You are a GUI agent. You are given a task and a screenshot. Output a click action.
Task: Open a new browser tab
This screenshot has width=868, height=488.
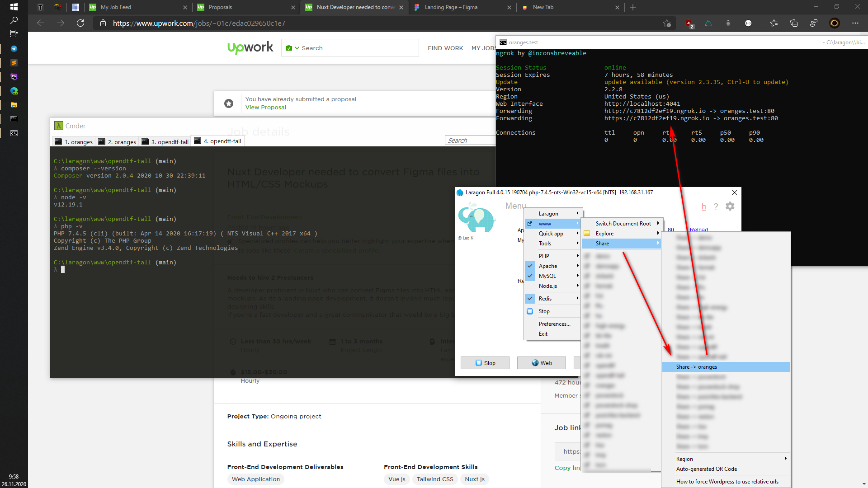(633, 7)
